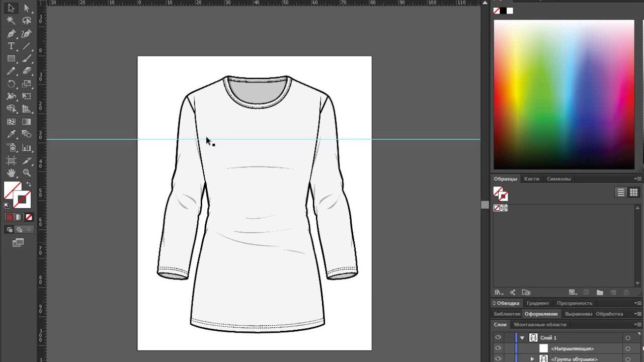This screenshot has width=644, height=362.
Task: Select the Scale tool
Action: (27, 84)
